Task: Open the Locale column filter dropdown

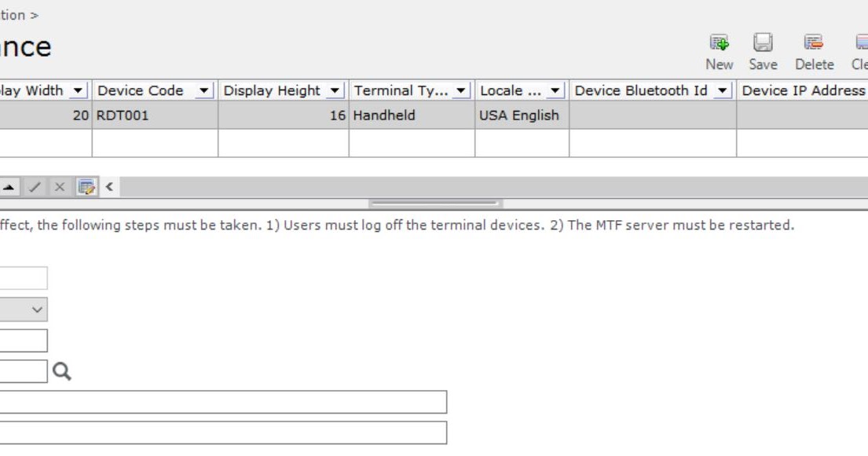Action: point(556,90)
